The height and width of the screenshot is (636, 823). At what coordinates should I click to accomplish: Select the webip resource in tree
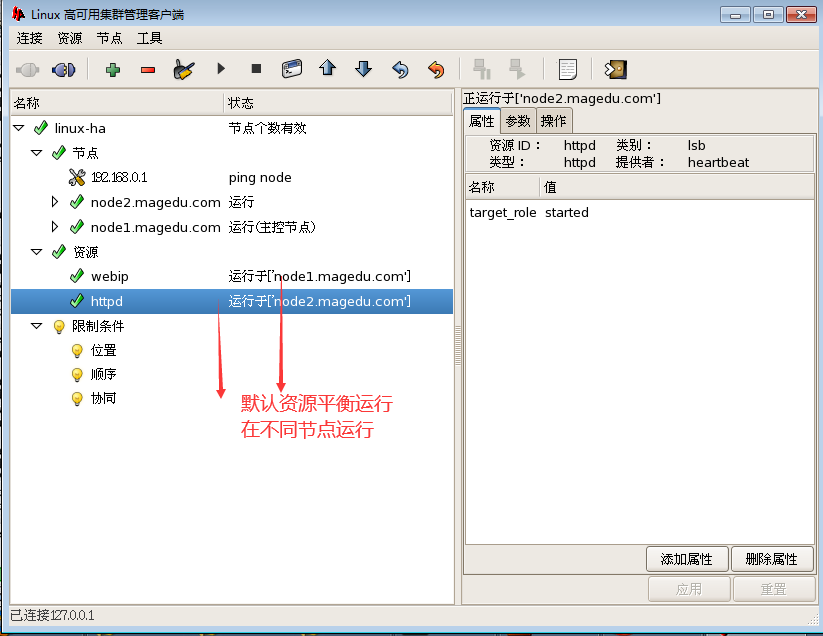[x=110, y=276]
